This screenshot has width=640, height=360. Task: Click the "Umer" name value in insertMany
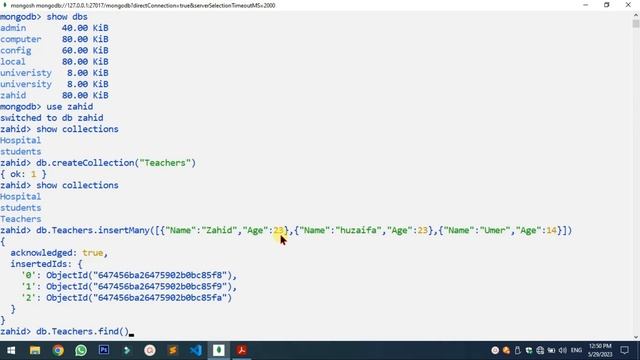pyautogui.click(x=494, y=231)
